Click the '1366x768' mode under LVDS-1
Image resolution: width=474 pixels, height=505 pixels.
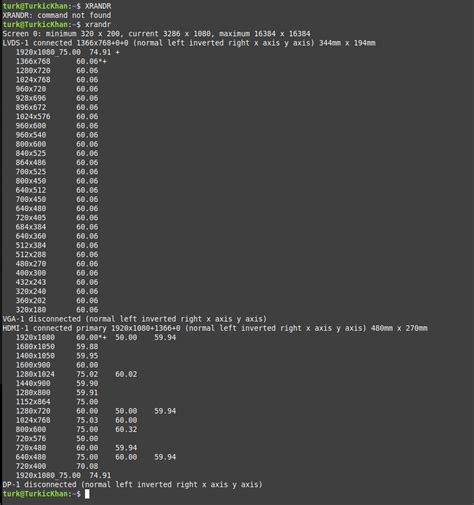tap(33, 61)
